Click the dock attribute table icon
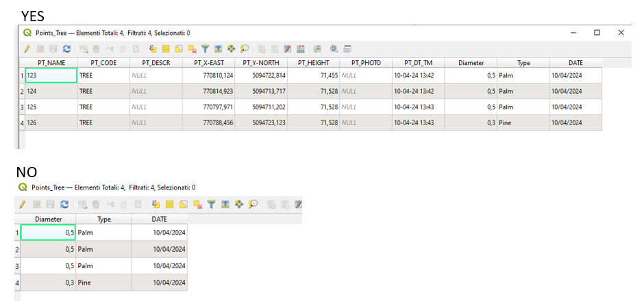Image resolution: width=644 pixels, height=301 pixels. tap(347, 49)
